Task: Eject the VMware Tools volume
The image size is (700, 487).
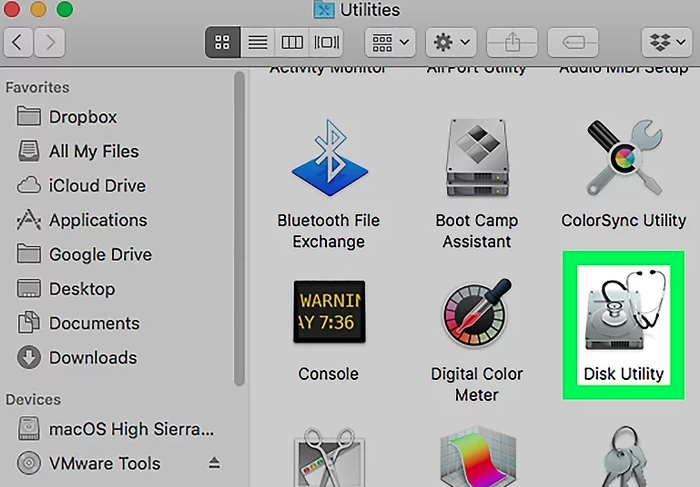Action: 214,463
